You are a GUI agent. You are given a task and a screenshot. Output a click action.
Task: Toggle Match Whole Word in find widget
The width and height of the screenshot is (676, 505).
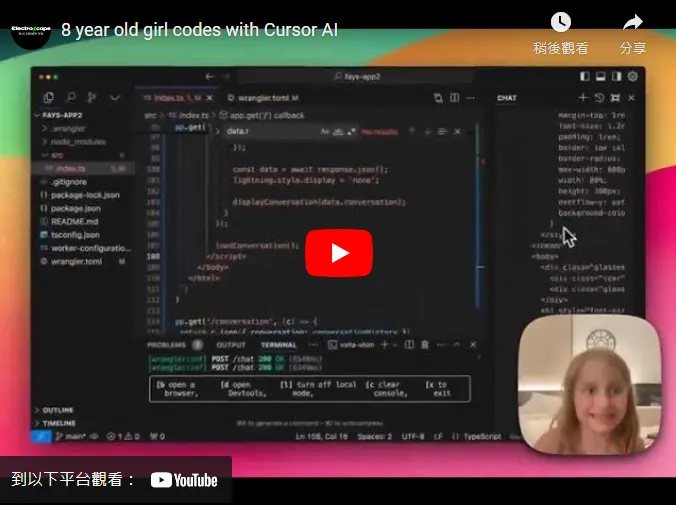point(338,131)
